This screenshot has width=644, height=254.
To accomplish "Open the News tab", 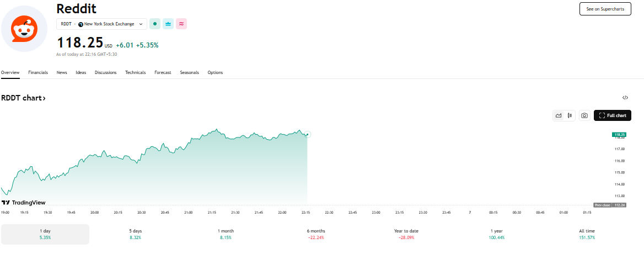I will (x=62, y=72).
